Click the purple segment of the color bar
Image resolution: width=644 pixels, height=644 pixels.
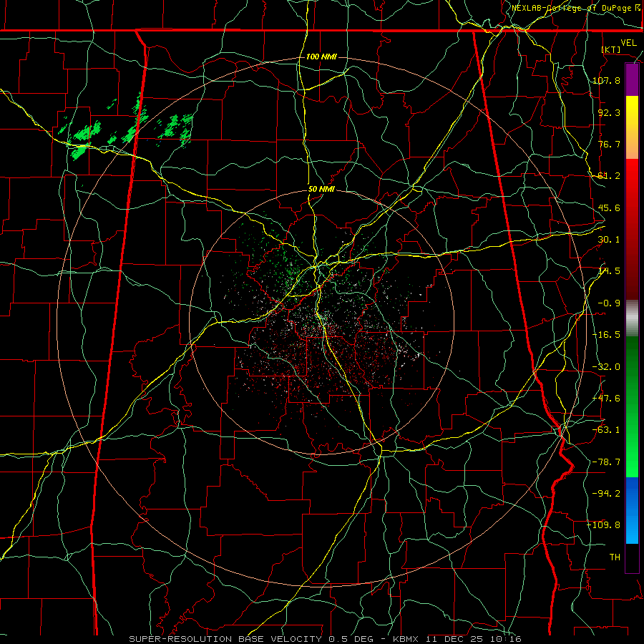point(632,80)
